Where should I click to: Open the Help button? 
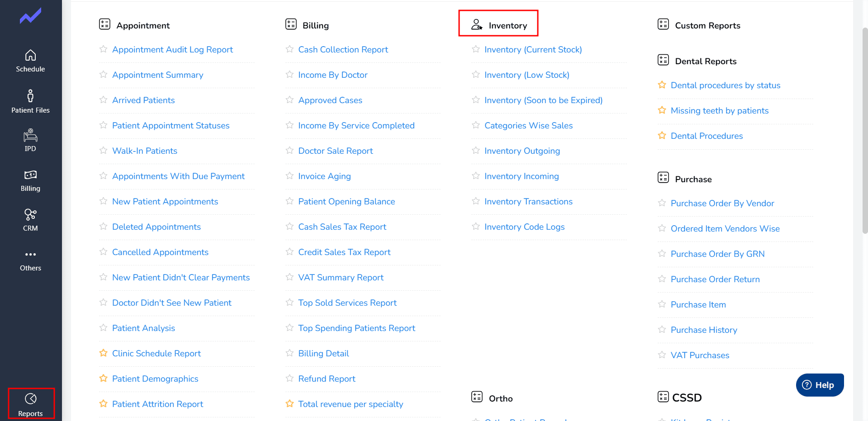pyautogui.click(x=820, y=385)
